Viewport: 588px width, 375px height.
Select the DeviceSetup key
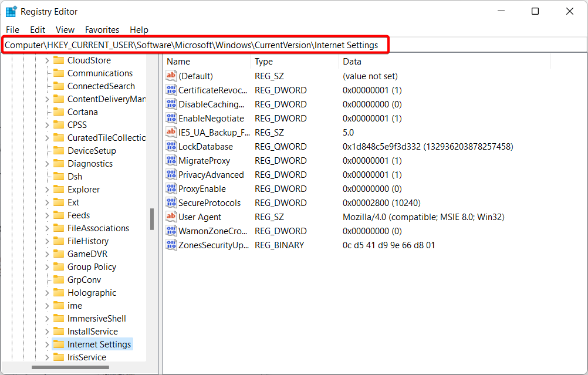[92, 151]
